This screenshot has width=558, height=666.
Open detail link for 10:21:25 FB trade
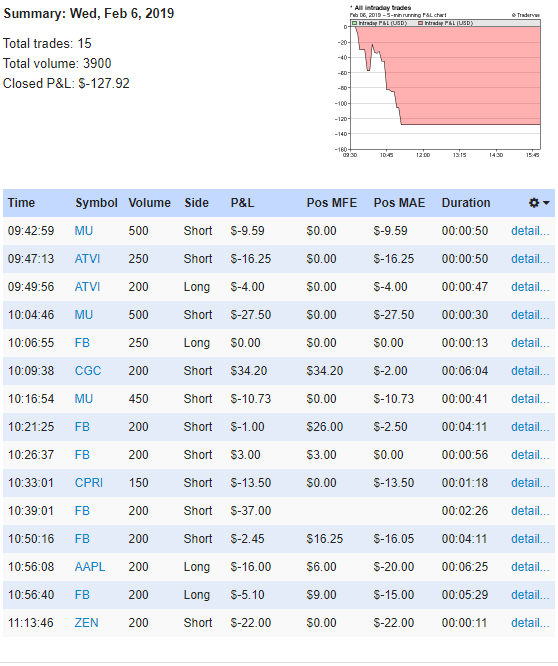click(530, 427)
